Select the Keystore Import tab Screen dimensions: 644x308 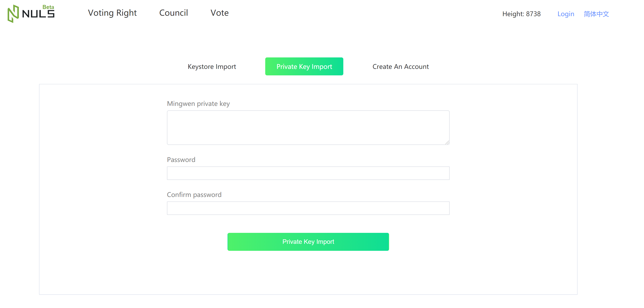click(212, 66)
